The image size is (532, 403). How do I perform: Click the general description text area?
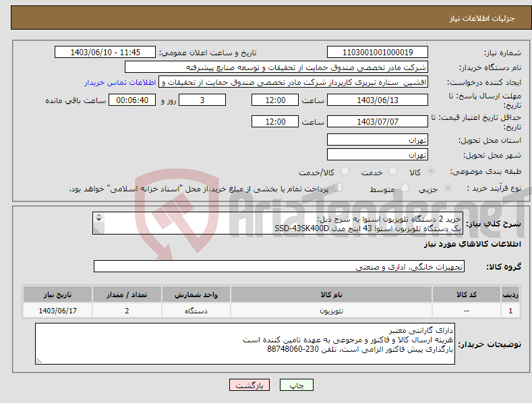click(x=278, y=223)
